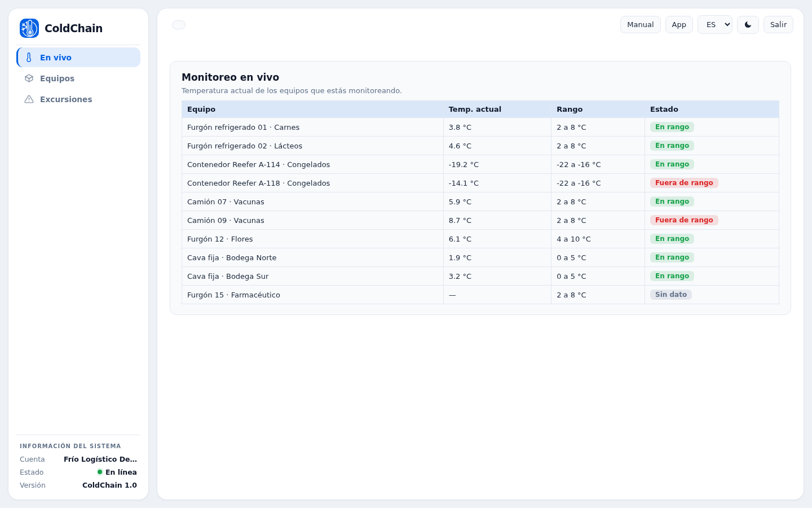Open the En vivo section
Screen dimensions: 812x508
pyautogui.click(x=78, y=58)
